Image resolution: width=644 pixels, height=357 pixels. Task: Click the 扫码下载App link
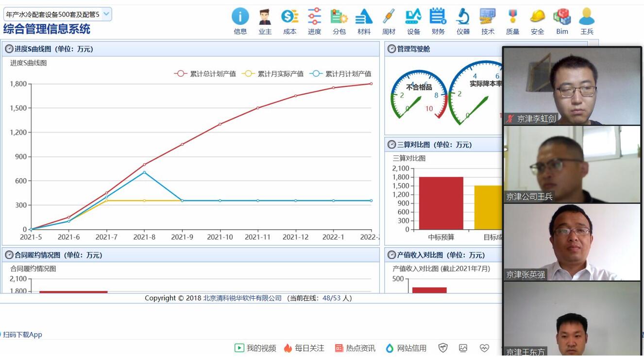pos(22,335)
